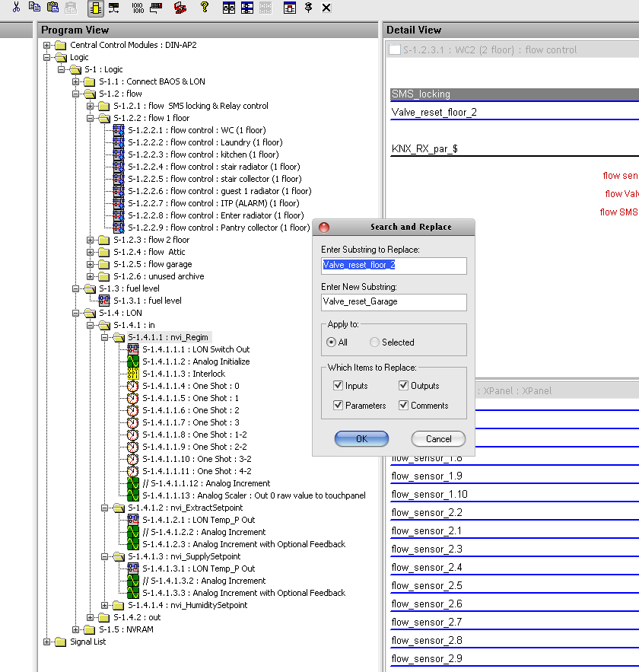Toggle the Comments checkbox
This screenshot has width=639, height=672.
click(x=403, y=406)
